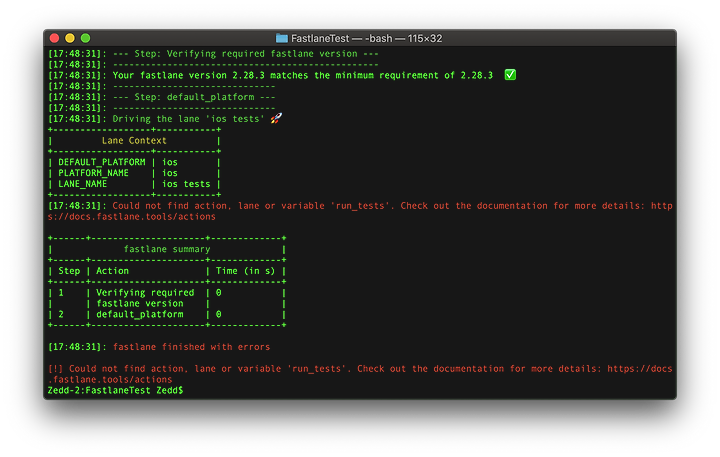This screenshot has width=720, height=457.
Task: Click the window title 'FastlaneTest — -bash — 115×32'
Action: [366, 39]
